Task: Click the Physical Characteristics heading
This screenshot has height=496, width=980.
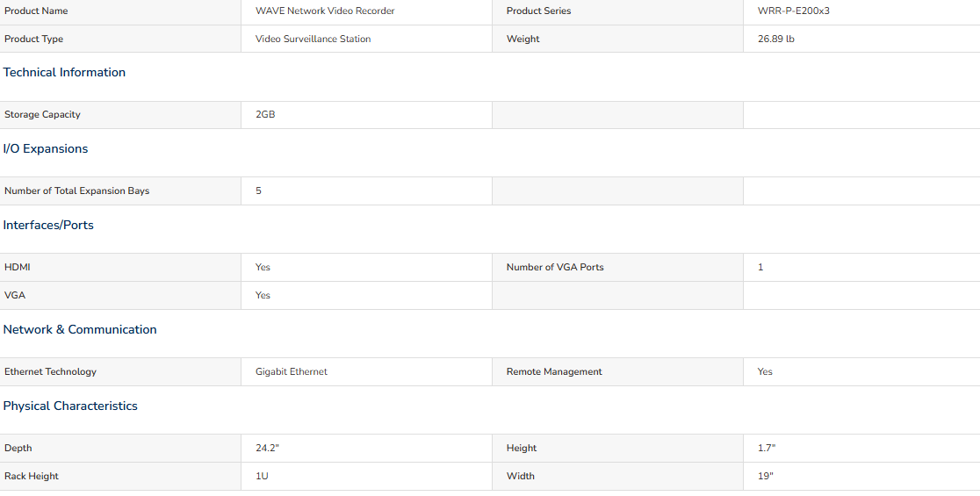Action: 70,406
